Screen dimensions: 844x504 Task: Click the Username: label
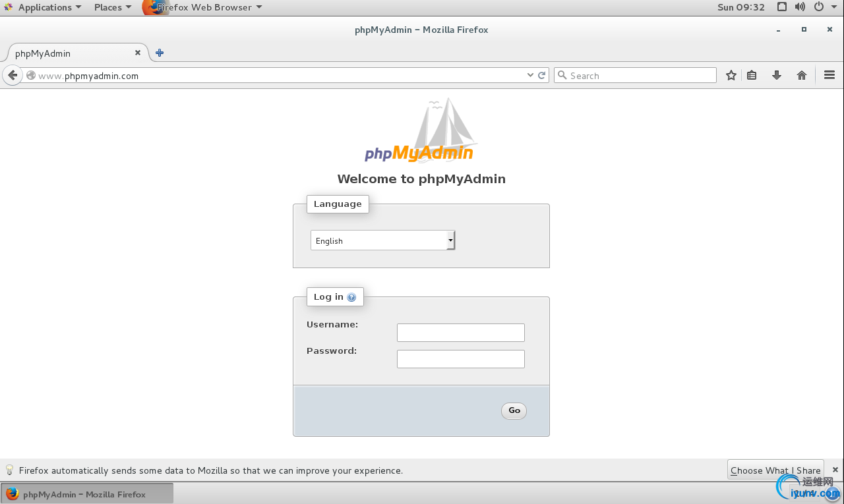[332, 324]
